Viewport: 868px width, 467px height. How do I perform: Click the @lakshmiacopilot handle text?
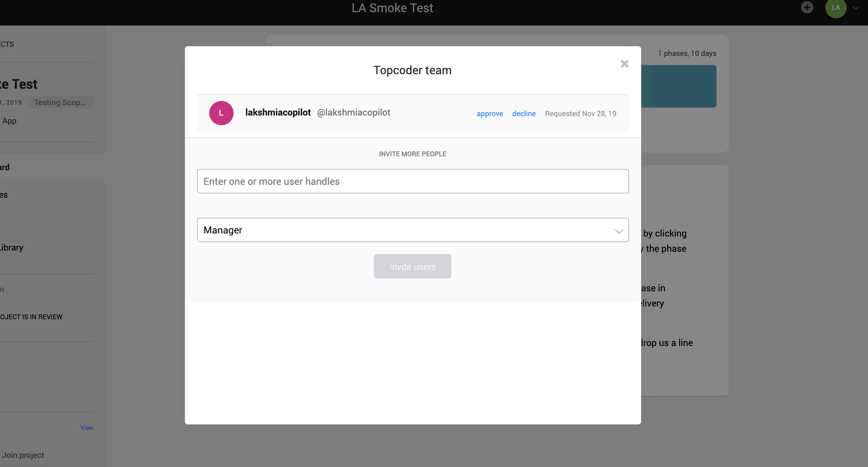(353, 112)
